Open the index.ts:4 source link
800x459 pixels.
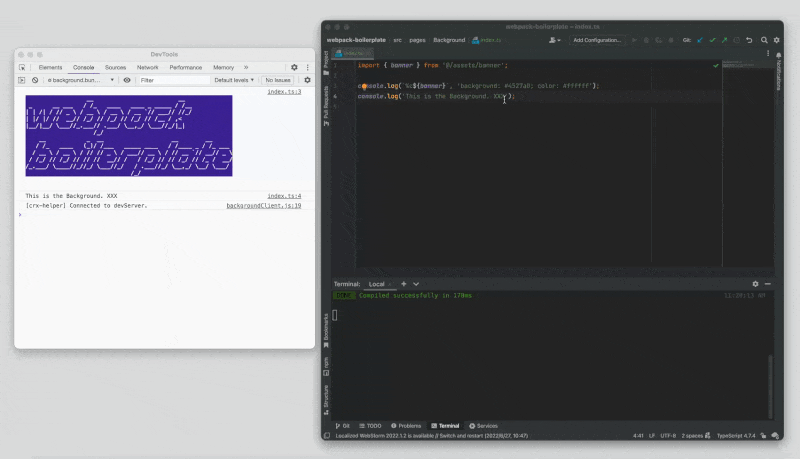(x=284, y=196)
